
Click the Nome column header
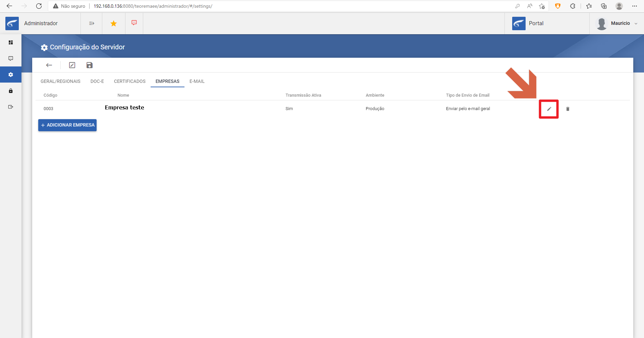coord(123,95)
